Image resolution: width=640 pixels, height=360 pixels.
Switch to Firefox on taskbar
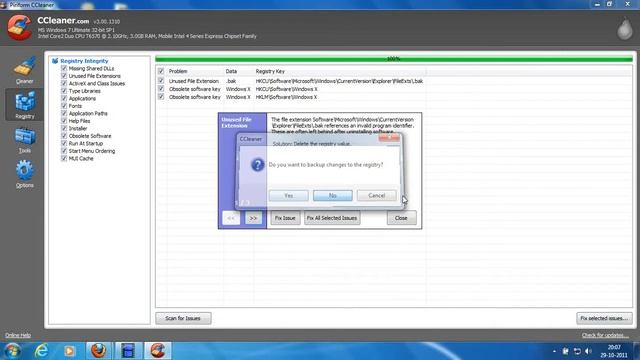click(99, 351)
